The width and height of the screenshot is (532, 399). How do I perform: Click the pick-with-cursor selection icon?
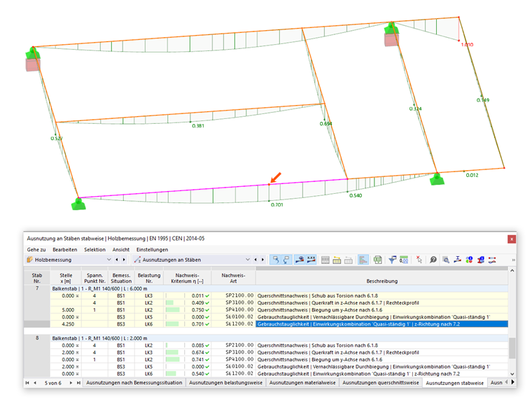coord(419,260)
